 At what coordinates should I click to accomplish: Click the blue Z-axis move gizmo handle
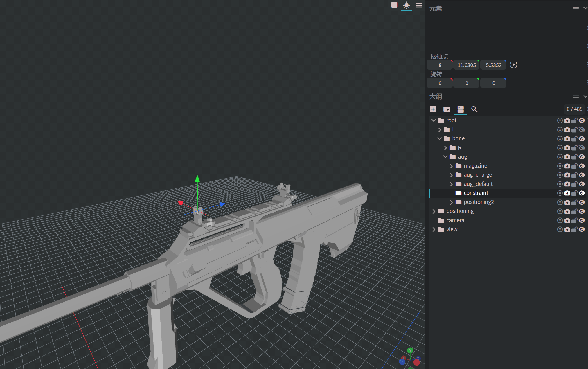[x=222, y=204]
